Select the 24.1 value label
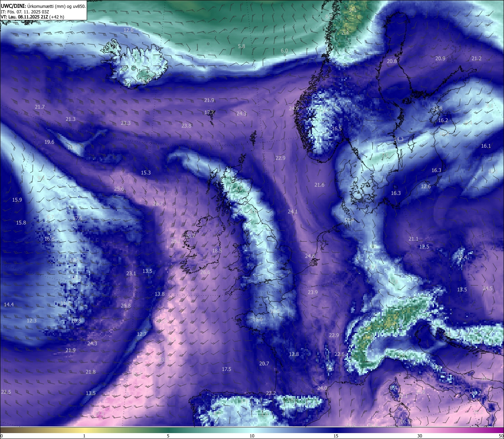 coord(293,211)
